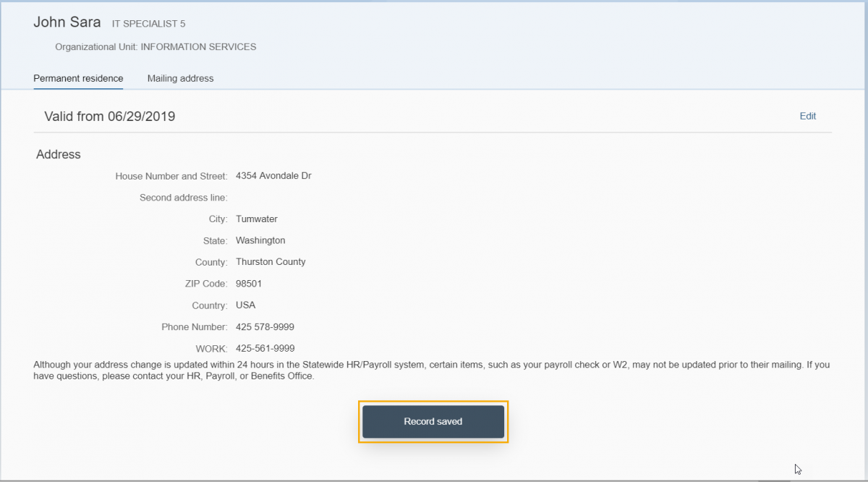Click the WORK number 425-561-9999
The image size is (868, 482).
coord(265,348)
